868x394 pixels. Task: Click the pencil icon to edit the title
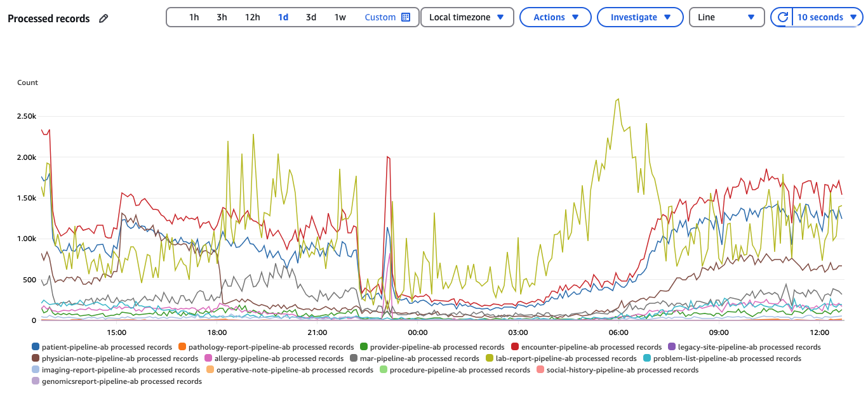pyautogui.click(x=103, y=18)
